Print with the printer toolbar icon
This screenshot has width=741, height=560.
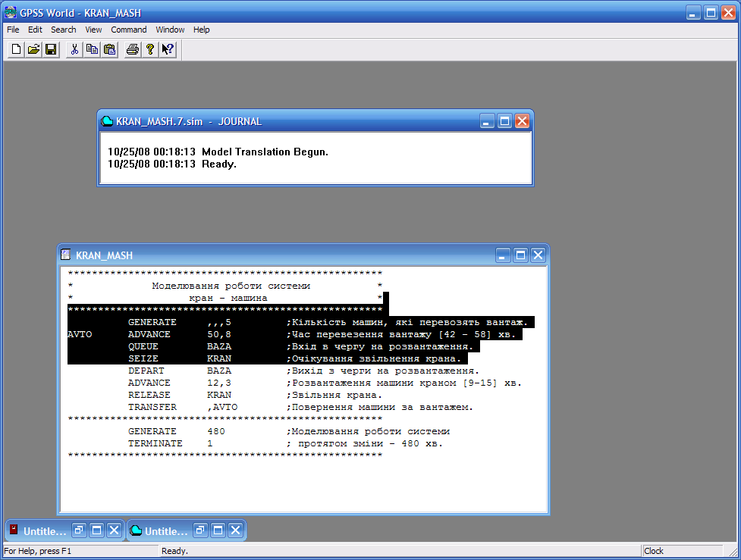click(x=133, y=49)
